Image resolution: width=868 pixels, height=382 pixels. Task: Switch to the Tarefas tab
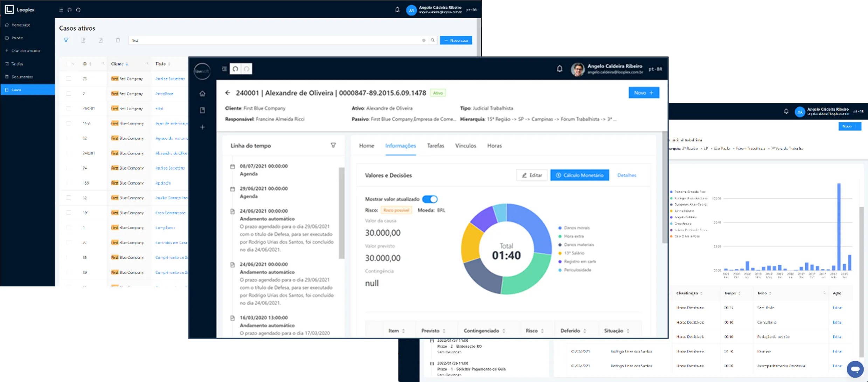(436, 146)
